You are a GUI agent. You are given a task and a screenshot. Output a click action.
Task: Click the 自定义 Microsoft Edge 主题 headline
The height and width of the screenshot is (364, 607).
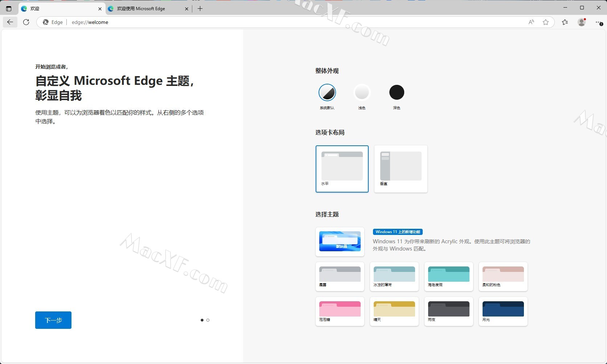pyautogui.click(x=115, y=88)
